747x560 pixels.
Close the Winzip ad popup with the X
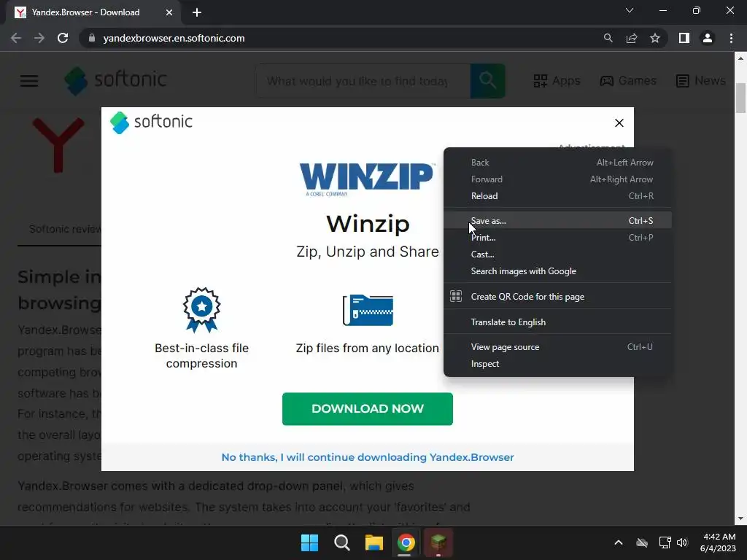(x=619, y=122)
